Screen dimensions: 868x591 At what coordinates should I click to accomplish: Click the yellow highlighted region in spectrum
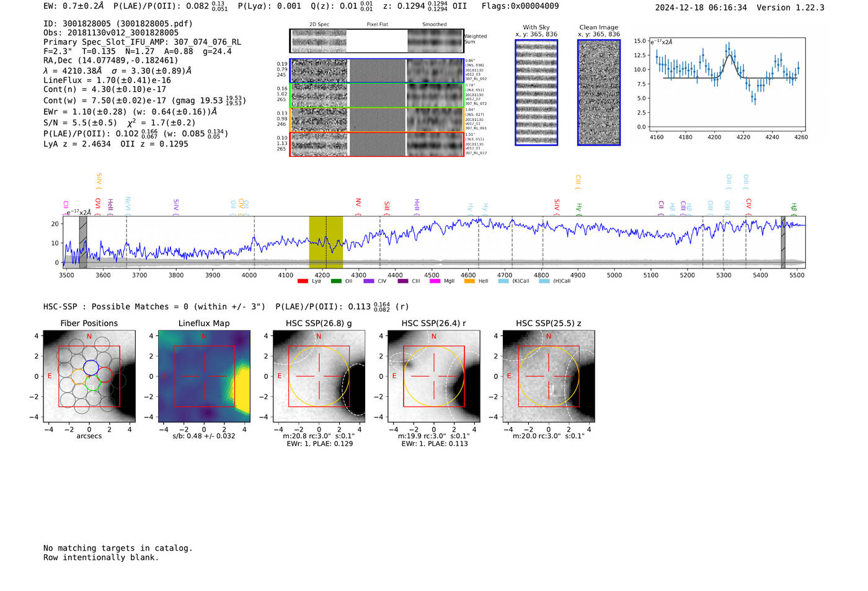(x=326, y=242)
